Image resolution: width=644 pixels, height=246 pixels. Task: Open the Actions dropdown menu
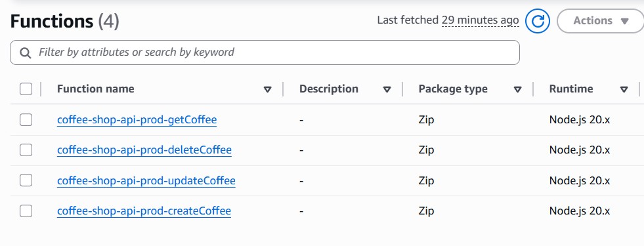click(601, 20)
